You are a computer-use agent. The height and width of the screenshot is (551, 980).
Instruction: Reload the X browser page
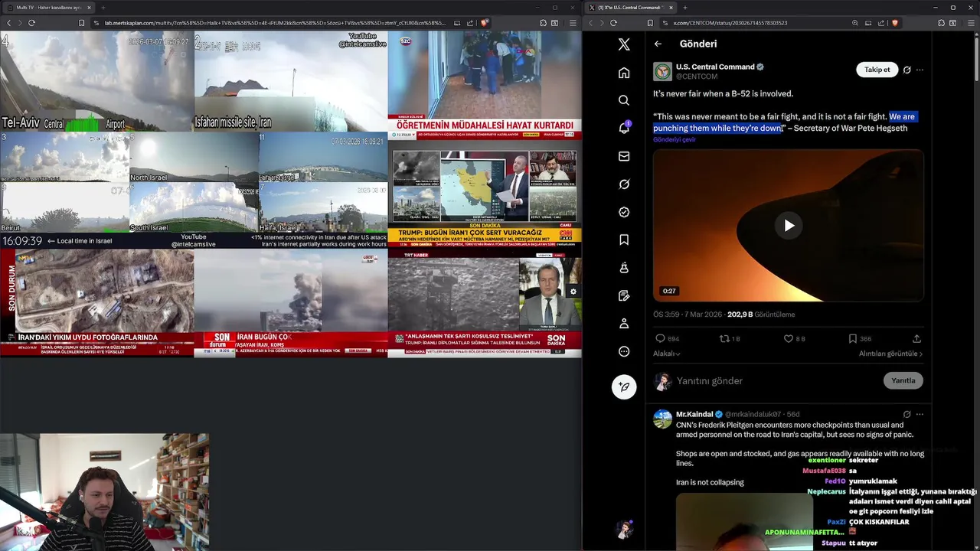(x=613, y=23)
